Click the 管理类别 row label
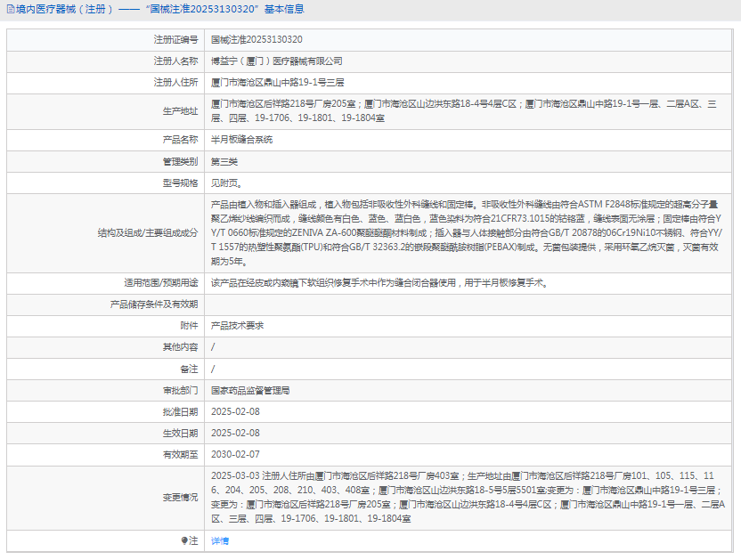Screen dimensions: 741x560 pyautogui.click(x=181, y=162)
